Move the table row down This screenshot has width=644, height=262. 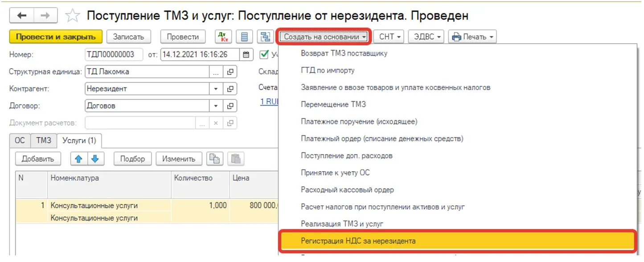[x=95, y=159]
